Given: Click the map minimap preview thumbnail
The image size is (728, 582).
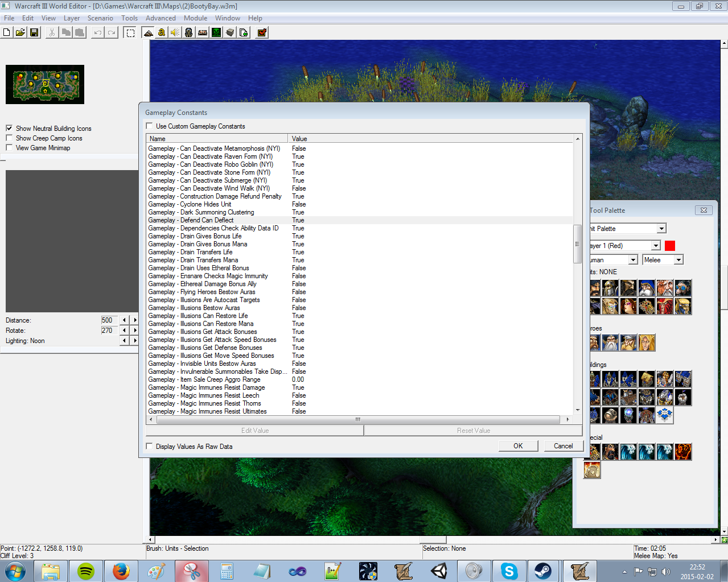Looking at the screenshot, I should 45,84.
